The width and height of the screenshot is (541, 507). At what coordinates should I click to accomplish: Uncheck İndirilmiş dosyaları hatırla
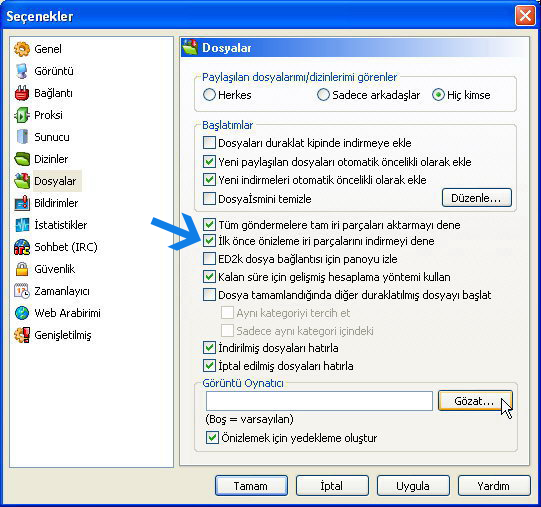point(209,348)
